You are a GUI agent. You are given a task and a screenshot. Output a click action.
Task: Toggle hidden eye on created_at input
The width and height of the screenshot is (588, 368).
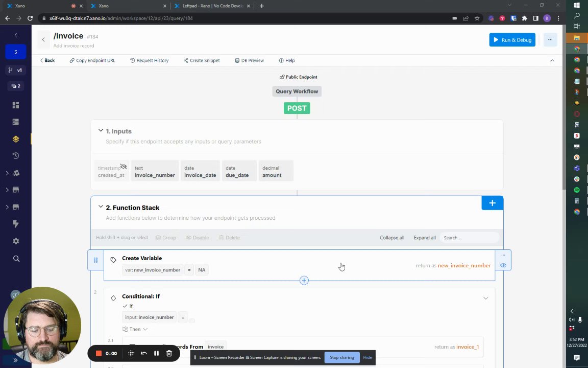tap(124, 166)
